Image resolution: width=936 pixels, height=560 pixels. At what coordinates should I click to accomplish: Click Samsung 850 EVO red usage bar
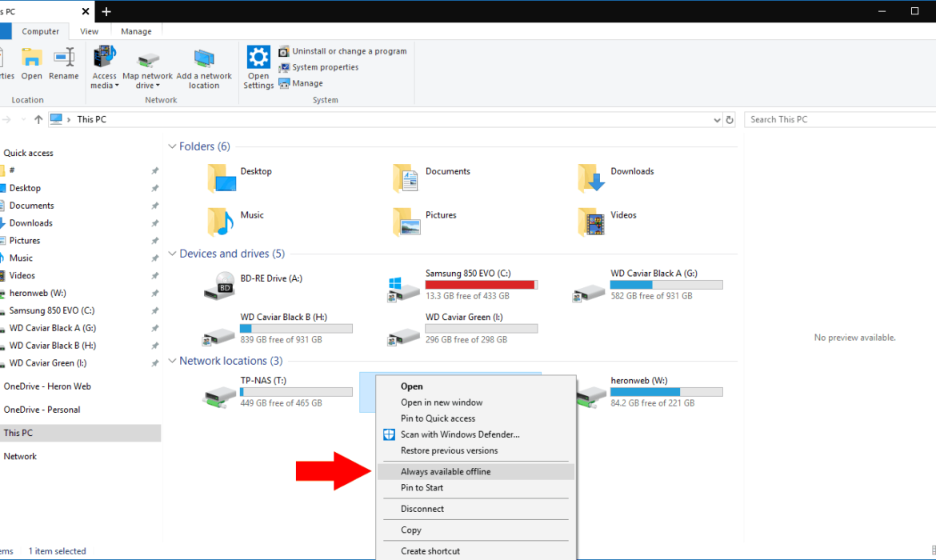click(x=481, y=285)
